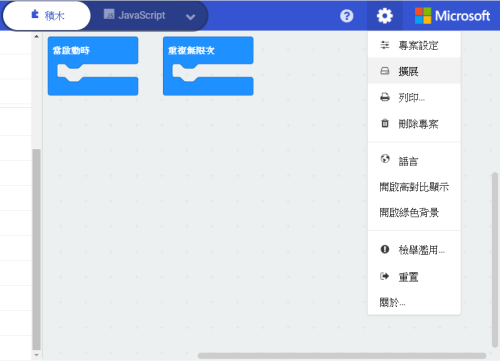This screenshot has width=500, height=362.
Task: Close the settings gear menu
Action: click(385, 16)
